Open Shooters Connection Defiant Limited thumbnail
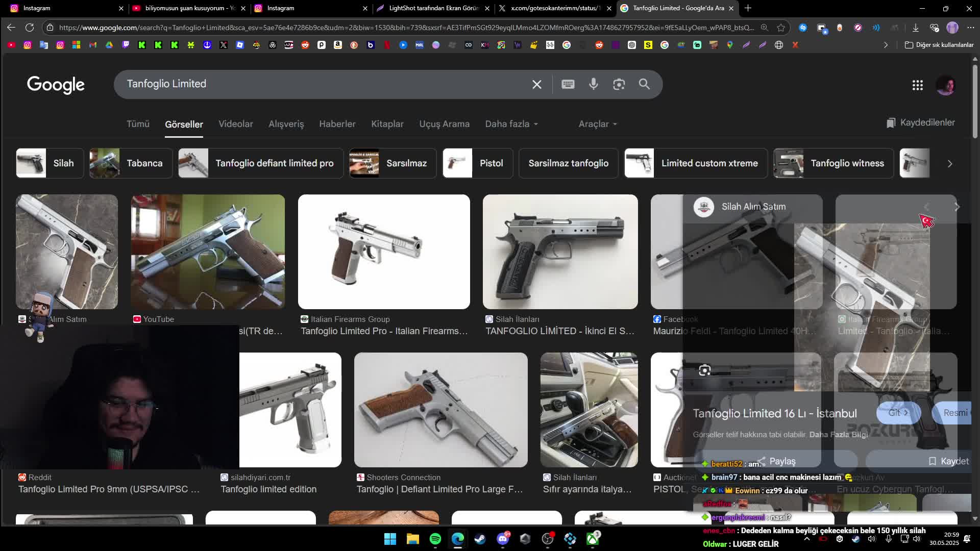 point(440,410)
